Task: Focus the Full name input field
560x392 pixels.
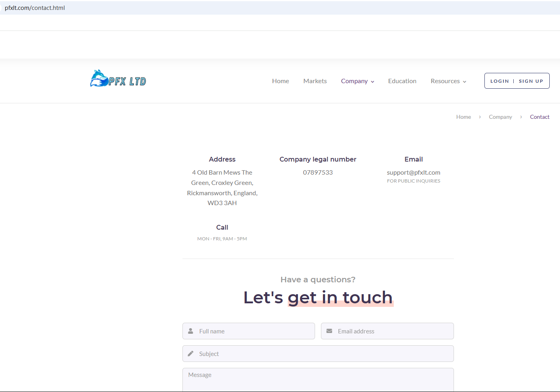Action: coord(249,331)
